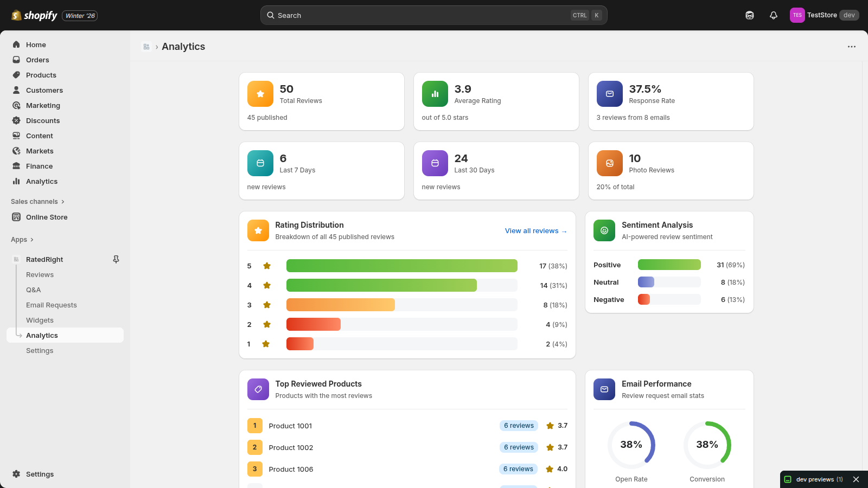Unpin the RatedRight app using the pin icon
The width and height of the screenshot is (868, 488).
116,260
